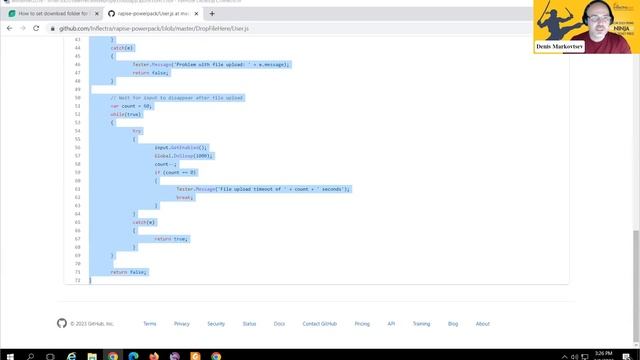Viewport: 640px width, 360px height.
Task: Click the rightmost Chrome taskbar icon
Action: [216, 356]
